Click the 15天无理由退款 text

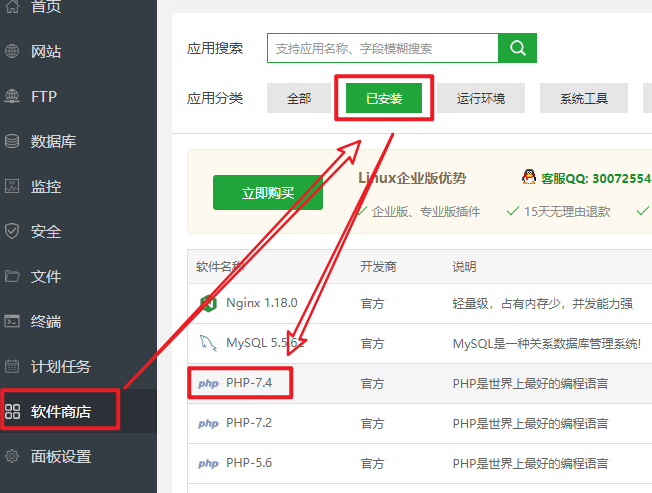[567, 212]
